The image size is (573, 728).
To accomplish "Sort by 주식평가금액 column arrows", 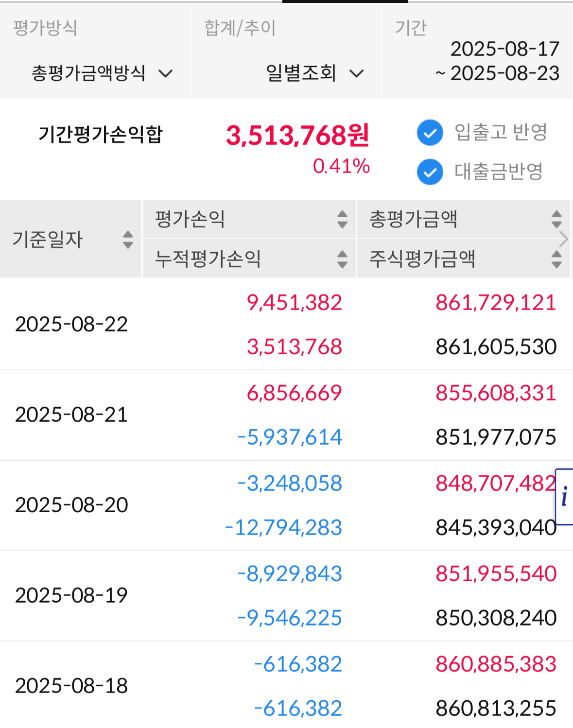I will [x=556, y=259].
